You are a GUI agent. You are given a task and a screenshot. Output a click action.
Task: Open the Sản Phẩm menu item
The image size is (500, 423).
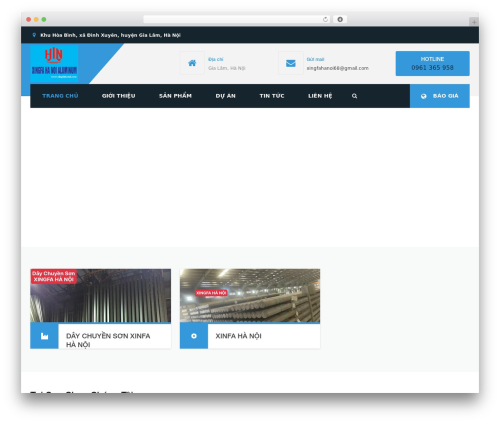(x=175, y=96)
